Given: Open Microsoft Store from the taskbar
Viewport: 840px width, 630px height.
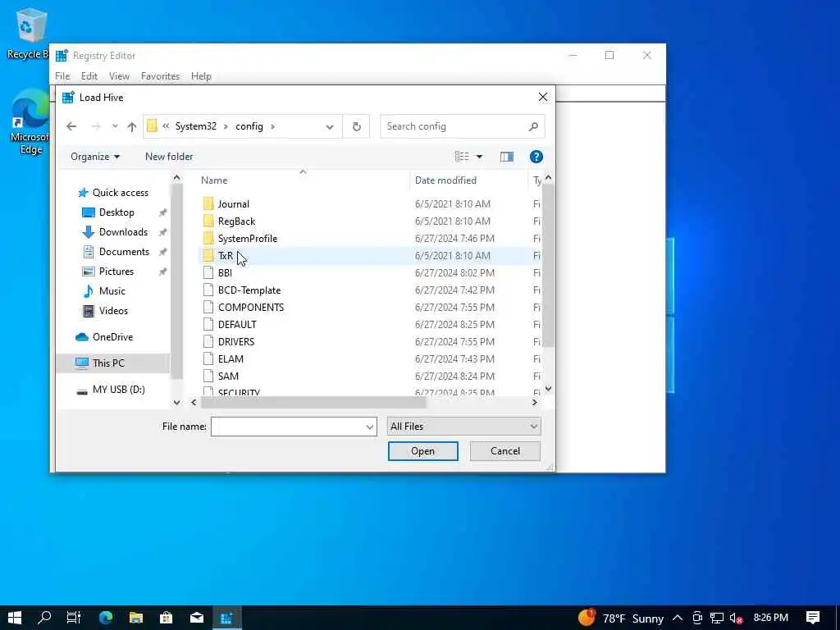Looking at the screenshot, I should [x=166, y=618].
